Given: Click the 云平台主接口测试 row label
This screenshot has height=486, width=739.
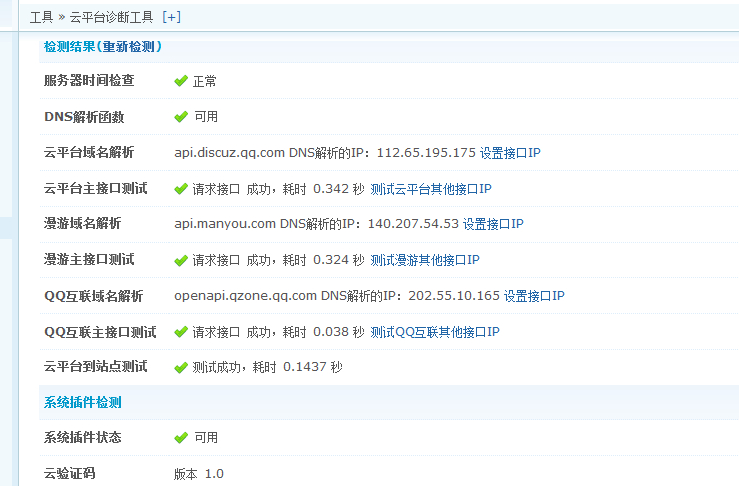Looking at the screenshot, I should pyautogui.click(x=96, y=189).
